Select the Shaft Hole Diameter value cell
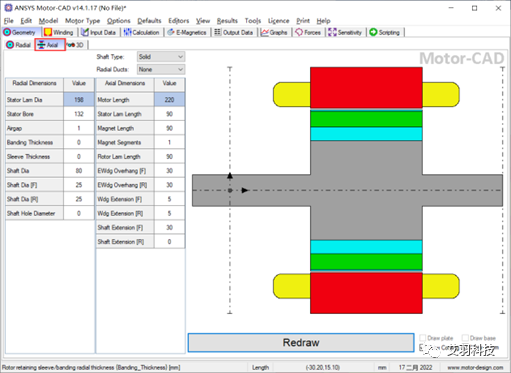Image resolution: width=511 pixels, height=373 pixels. [79, 213]
